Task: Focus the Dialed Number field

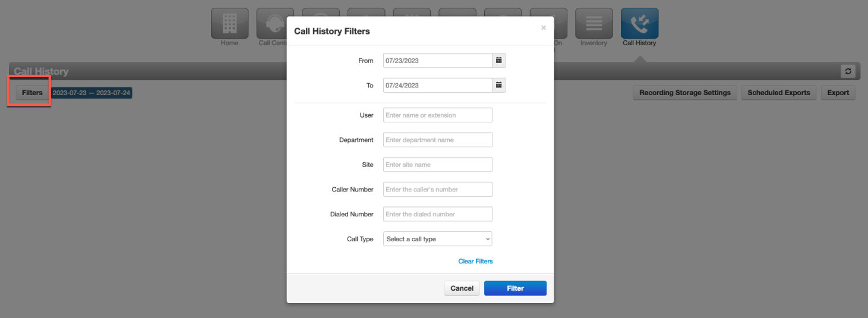Action: click(x=438, y=214)
